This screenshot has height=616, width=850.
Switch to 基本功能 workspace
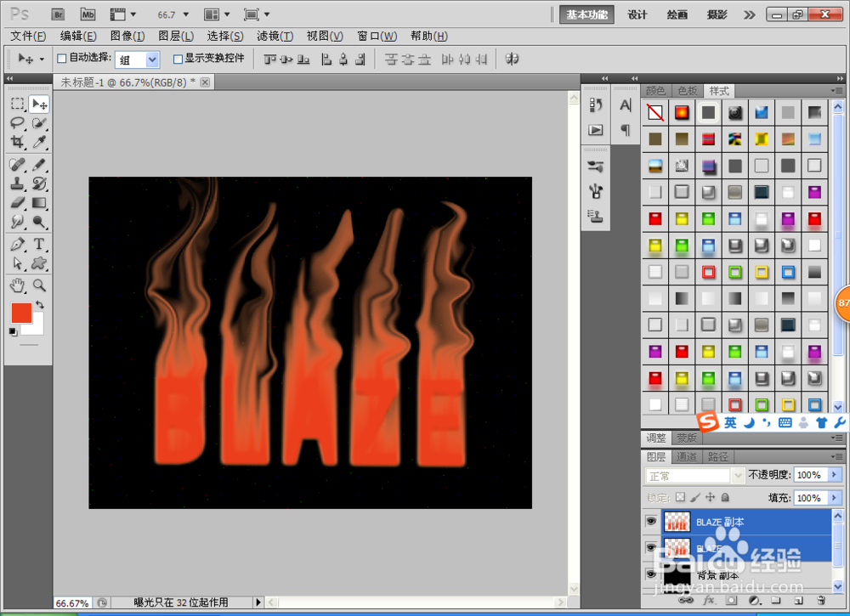point(586,14)
